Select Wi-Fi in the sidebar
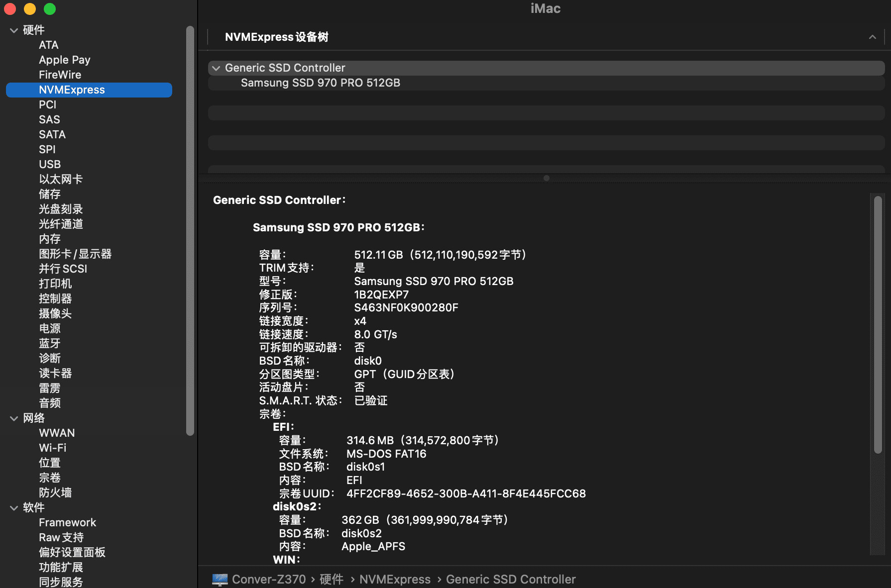891x588 pixels. point(53,448)
